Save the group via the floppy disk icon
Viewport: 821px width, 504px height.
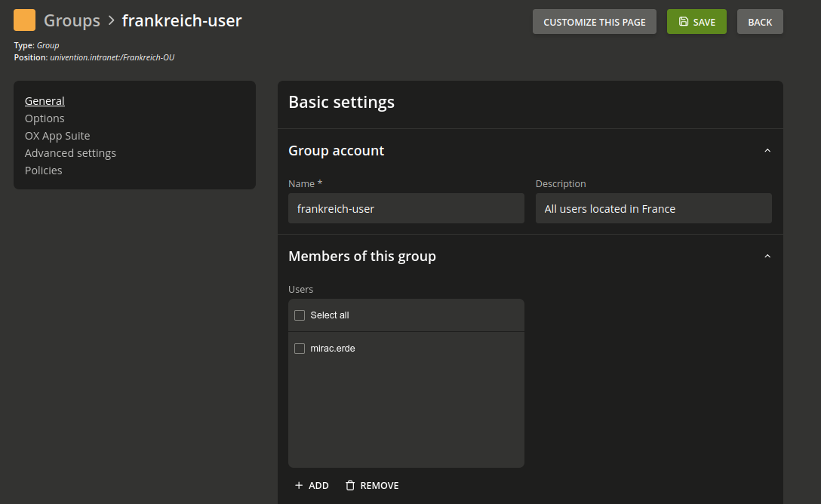(x=684, y=22)
